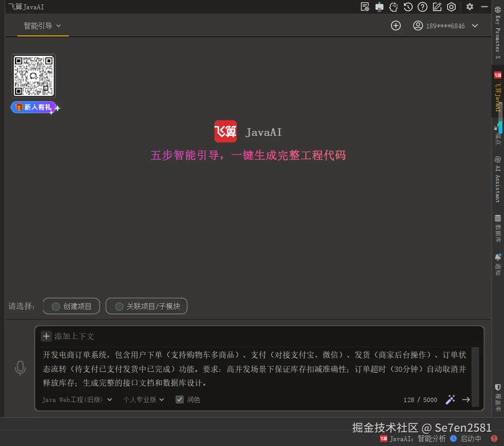Send the prompt with the arrow icon
Image resolution: width=504 pixels, height=446 pixels.
(x=466, y=400)
